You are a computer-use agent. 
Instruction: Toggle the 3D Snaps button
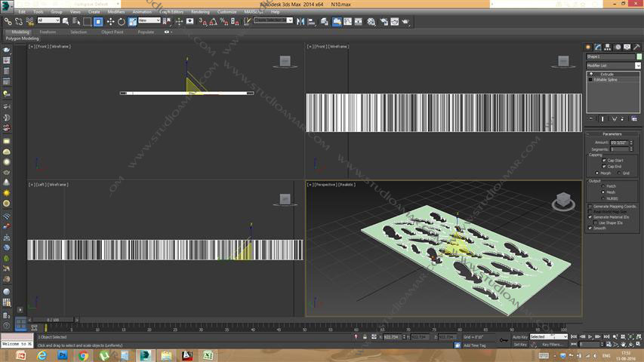[x=202, y=22]
